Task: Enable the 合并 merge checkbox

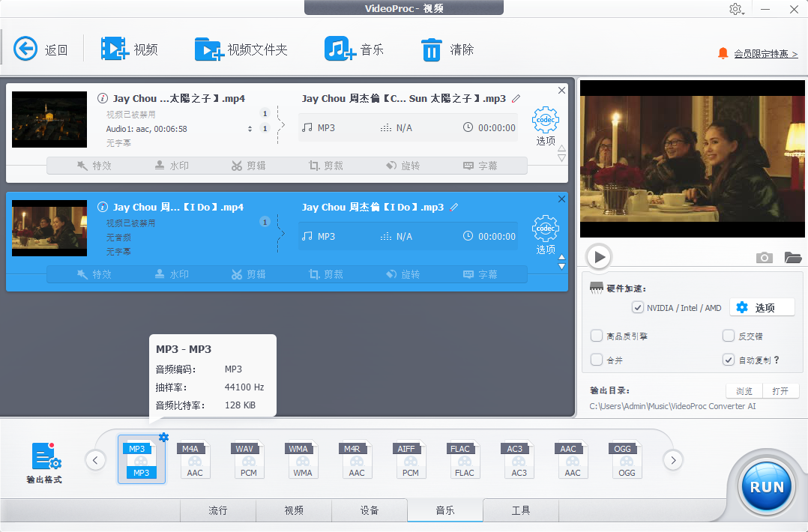Action: click(596, 360)
